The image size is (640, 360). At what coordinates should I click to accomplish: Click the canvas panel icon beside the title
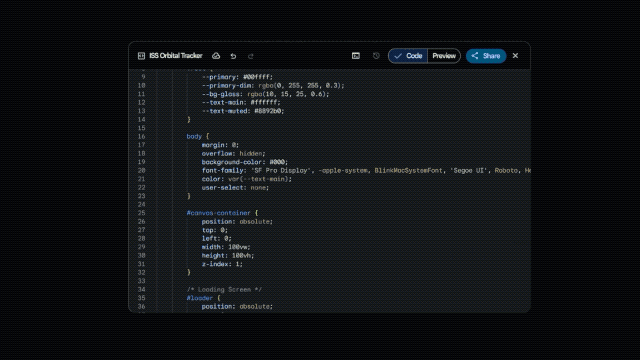pyautogui.click(x=141, y=56)
